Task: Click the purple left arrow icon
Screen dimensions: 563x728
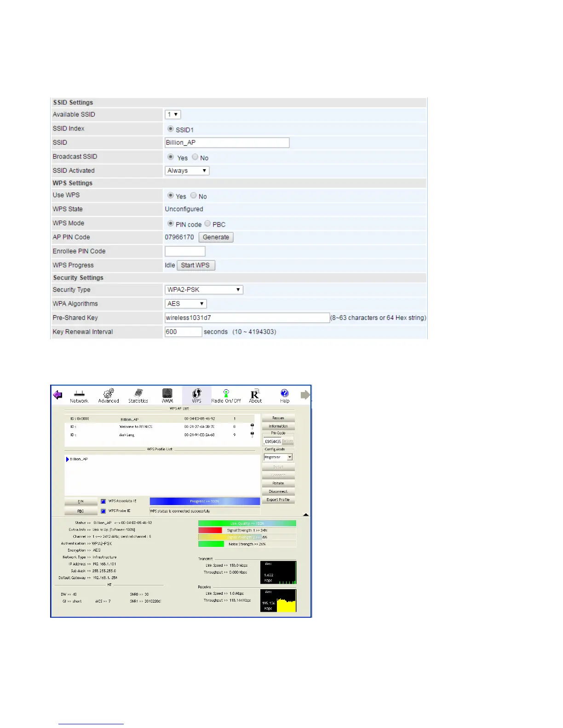Action: (x=57, y=395)
